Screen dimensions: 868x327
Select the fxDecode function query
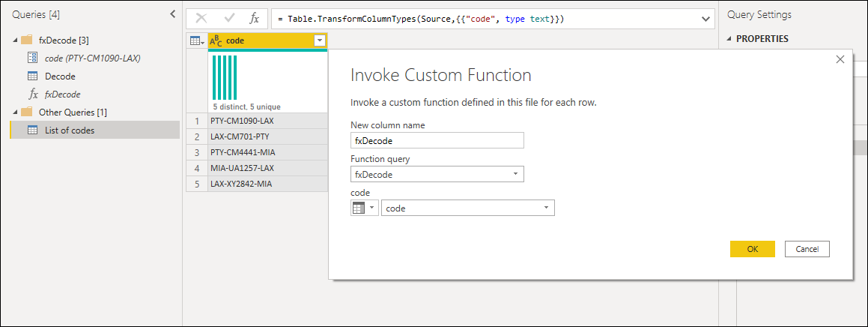(x=63, y=94)
